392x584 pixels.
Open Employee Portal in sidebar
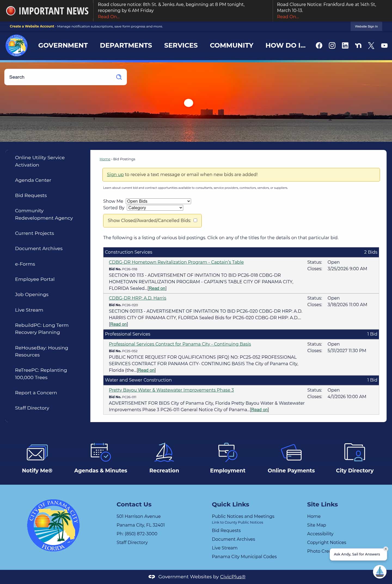coord(35,279)
